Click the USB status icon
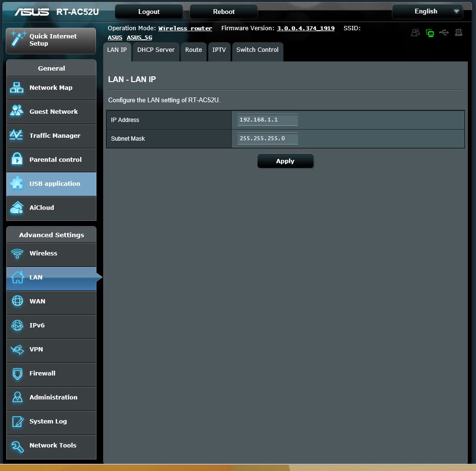Image resolution: width=476 pixels, height=471 pixels. coord(444,32)
